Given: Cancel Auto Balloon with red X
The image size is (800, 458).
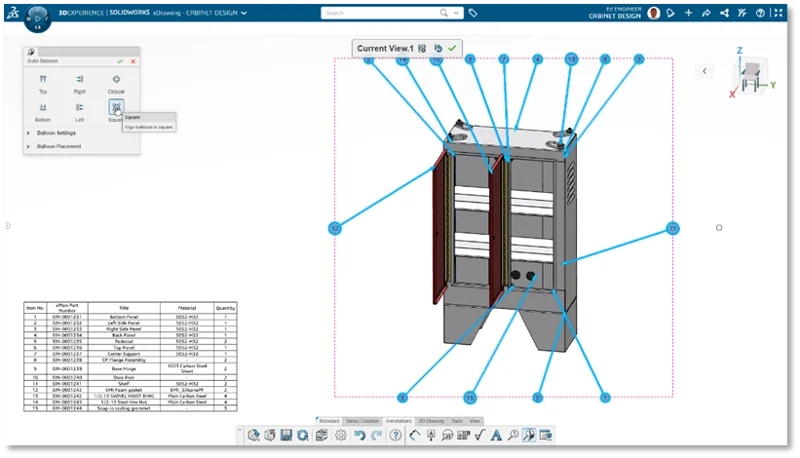Looking at the screenshot, I should pyautogui.click(x=132, y=61).
